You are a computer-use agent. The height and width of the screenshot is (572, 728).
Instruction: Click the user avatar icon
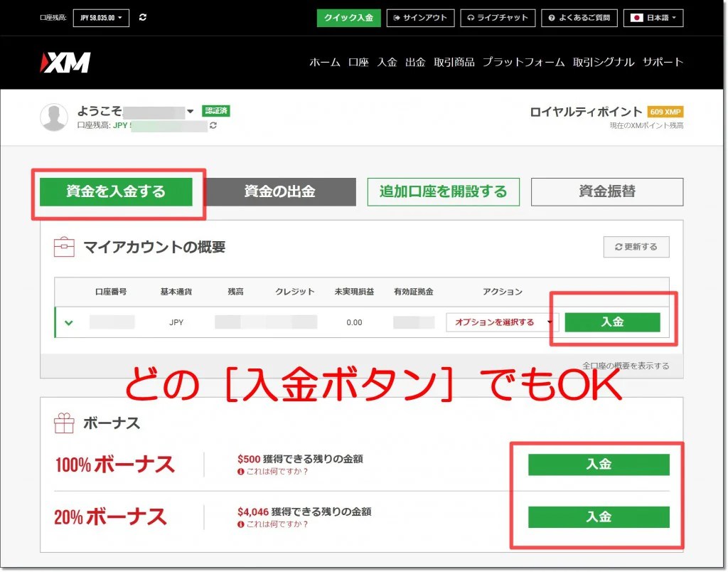click(54, 117)
